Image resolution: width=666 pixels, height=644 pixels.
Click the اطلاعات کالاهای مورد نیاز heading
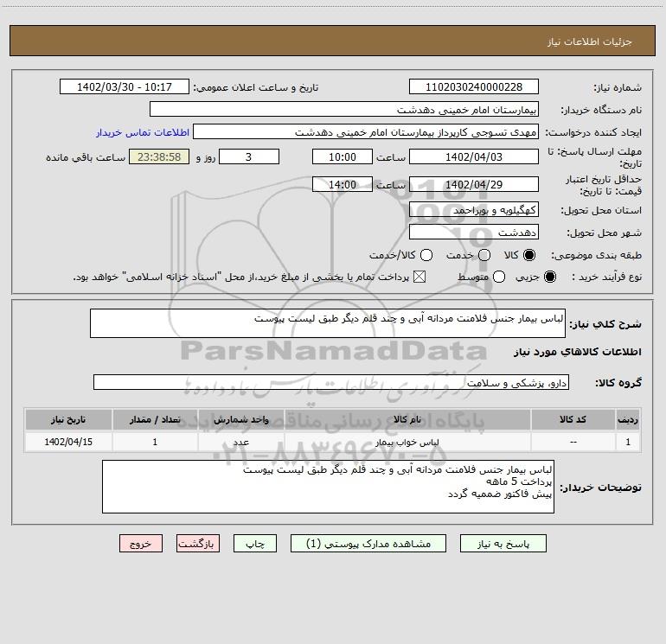pos(577,352)
